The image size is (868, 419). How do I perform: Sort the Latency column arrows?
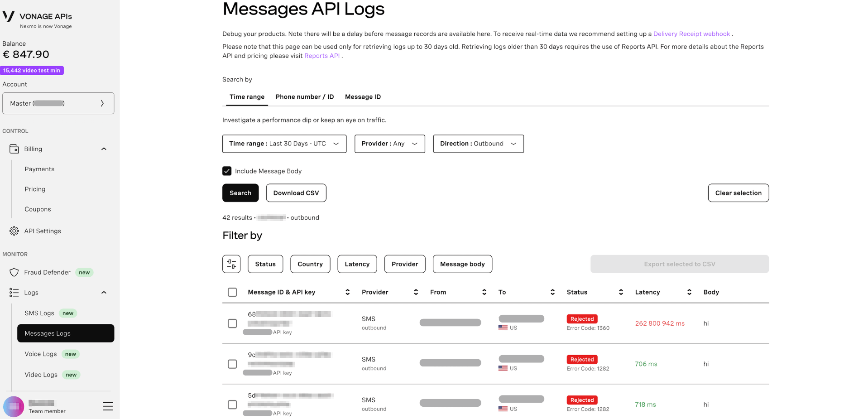[x=689, y=292]
